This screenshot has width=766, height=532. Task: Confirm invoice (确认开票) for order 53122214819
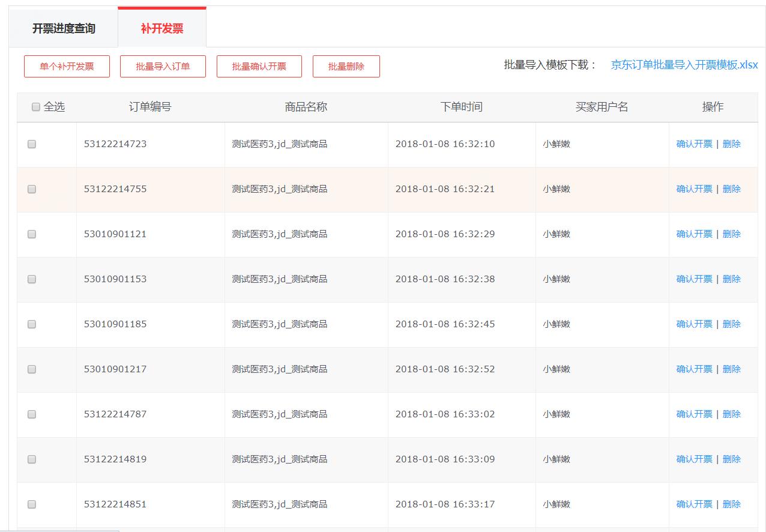click(x=694, y=459)
